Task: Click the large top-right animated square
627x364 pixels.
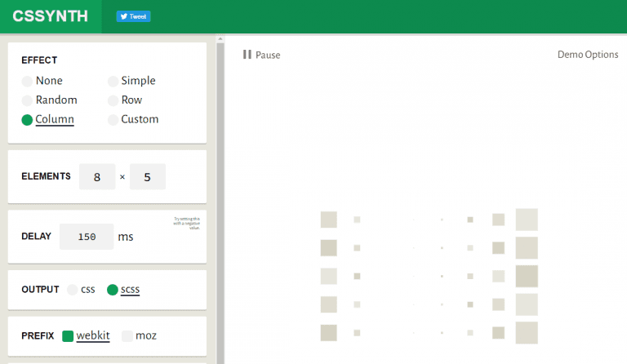Action: [527, 220]
